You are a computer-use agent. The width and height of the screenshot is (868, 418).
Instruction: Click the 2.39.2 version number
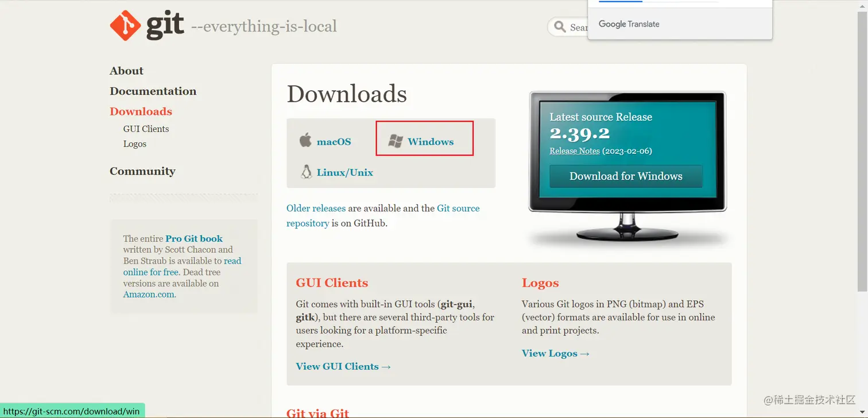coord(580,134)
